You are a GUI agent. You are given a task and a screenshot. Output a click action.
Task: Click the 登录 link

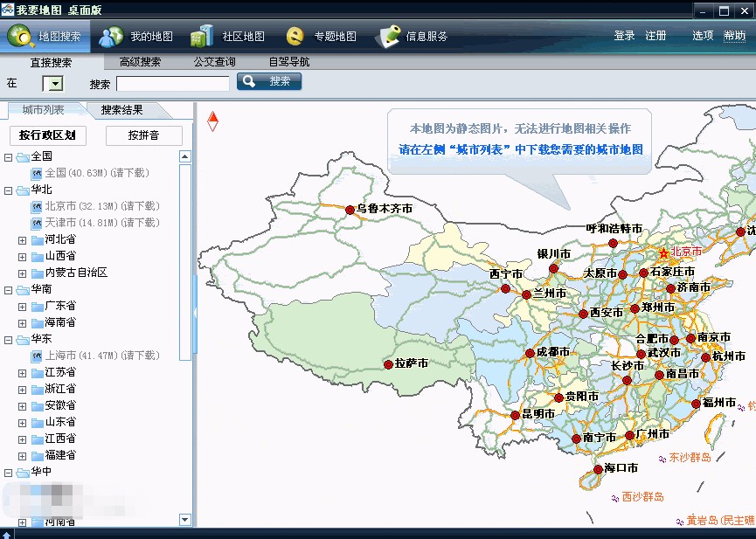pyautogui.click(x=624, y=36)
